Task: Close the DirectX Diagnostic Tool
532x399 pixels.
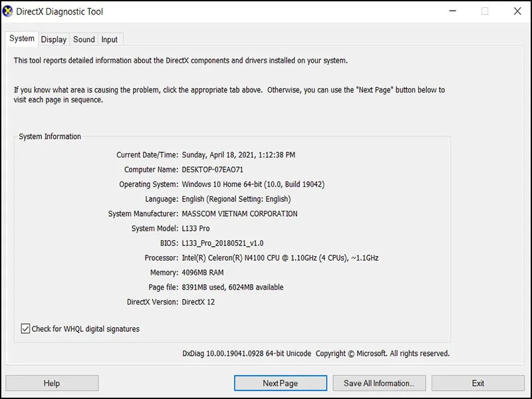Action: (517, 11)
